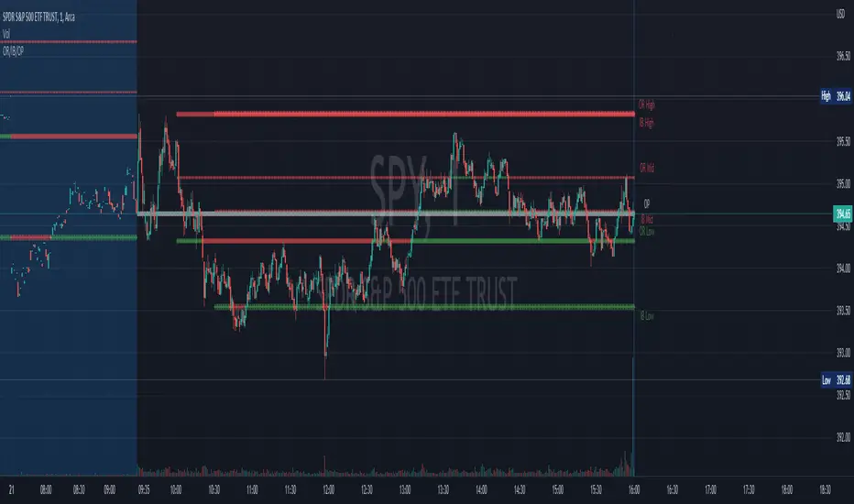The image size is (854, 504).
Task: Select the green IB Low line
Action: tap(424, 307)
